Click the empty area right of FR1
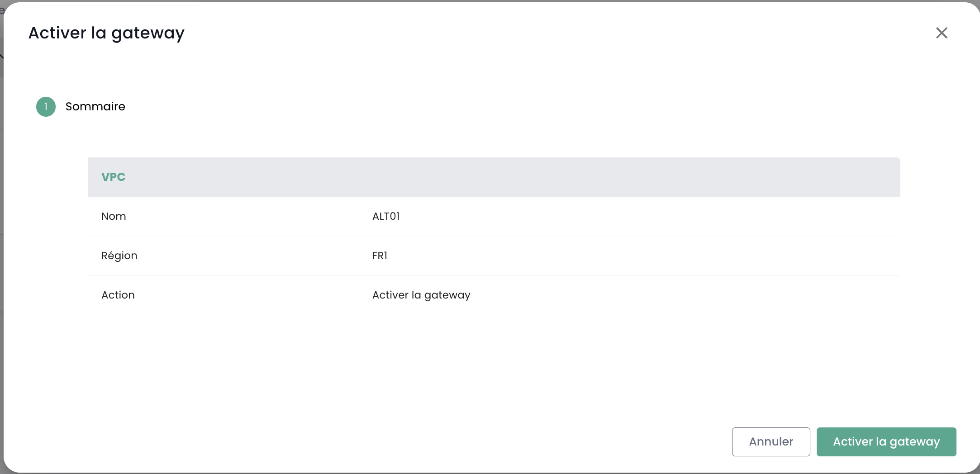 (633, 256)
